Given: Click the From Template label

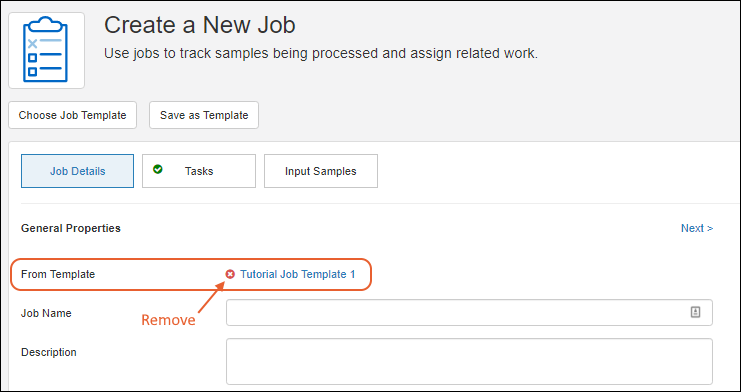Looking at the screenshot, I should 58,274.
